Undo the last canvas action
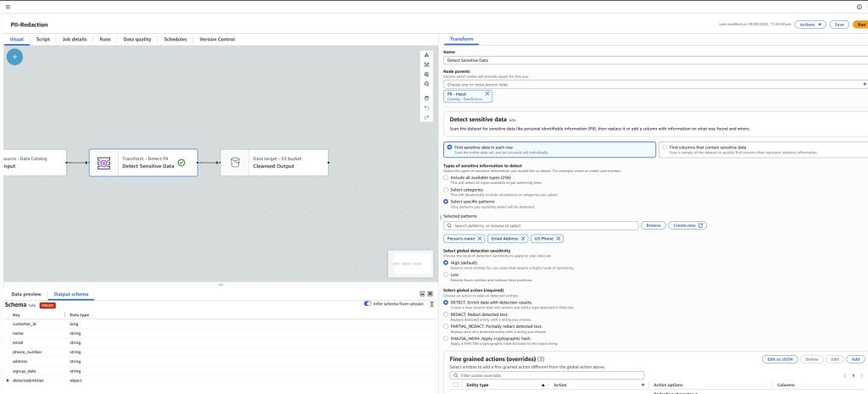Screen dimensions: 868x394 point(426,108)
